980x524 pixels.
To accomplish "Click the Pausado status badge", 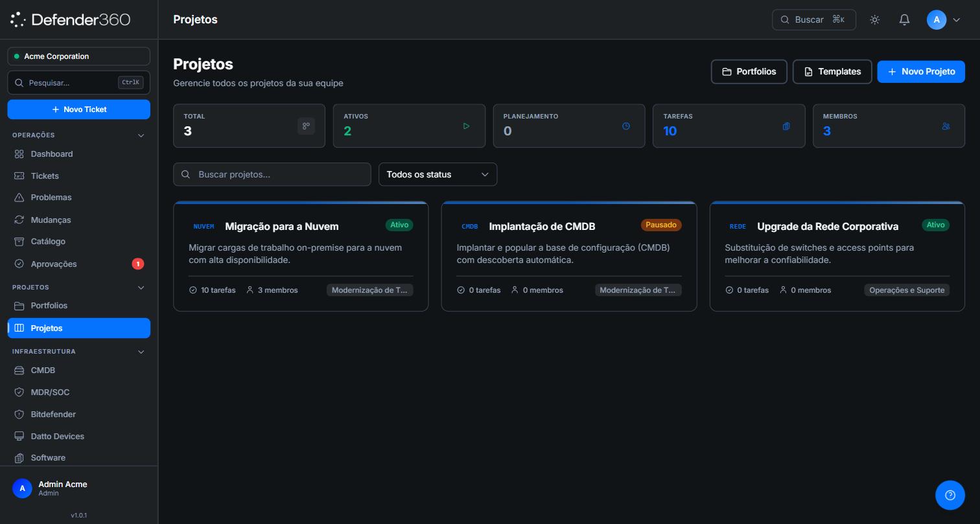I will (661, 225).
